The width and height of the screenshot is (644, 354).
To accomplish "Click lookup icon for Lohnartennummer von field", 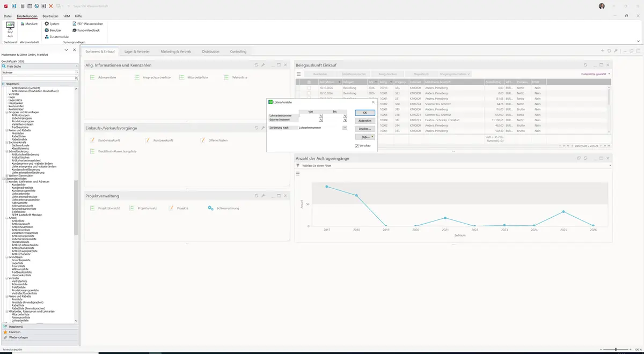I will [320, 115].
